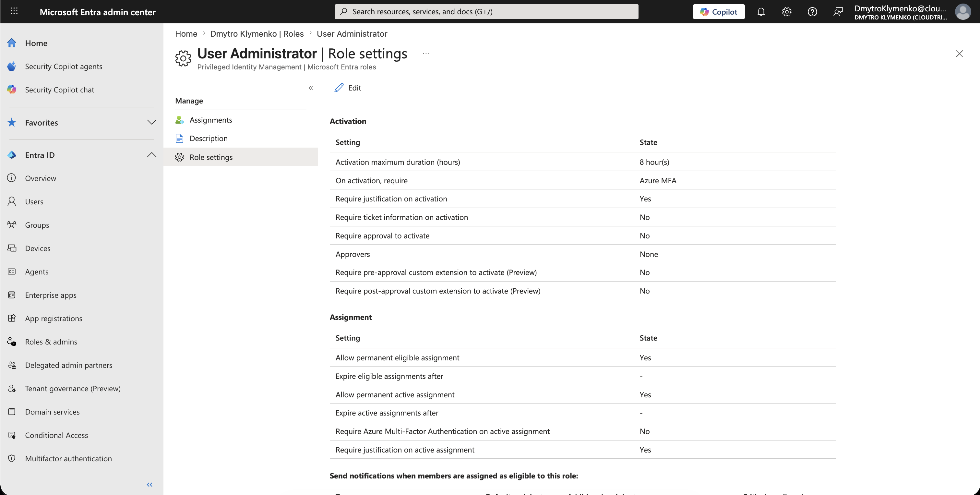Open Tenant governance (Preview) icon
980x495 pixels.
click(12, 389)
